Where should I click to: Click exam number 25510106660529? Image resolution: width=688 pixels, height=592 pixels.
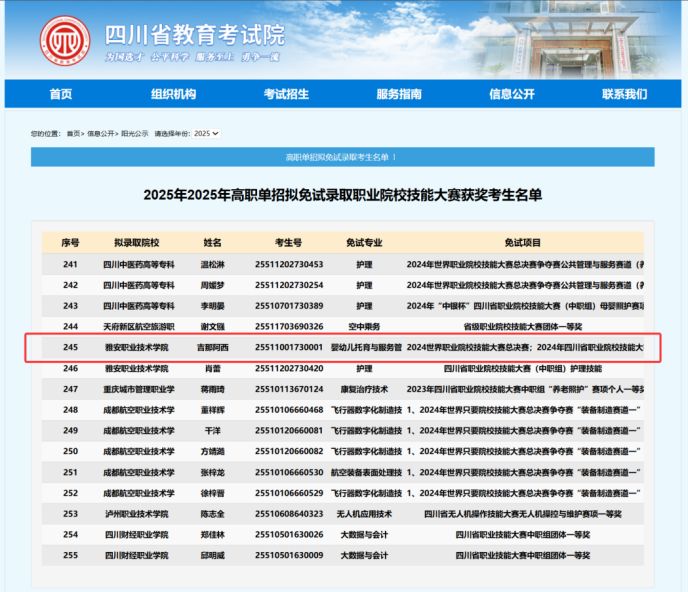click(289, 493)
